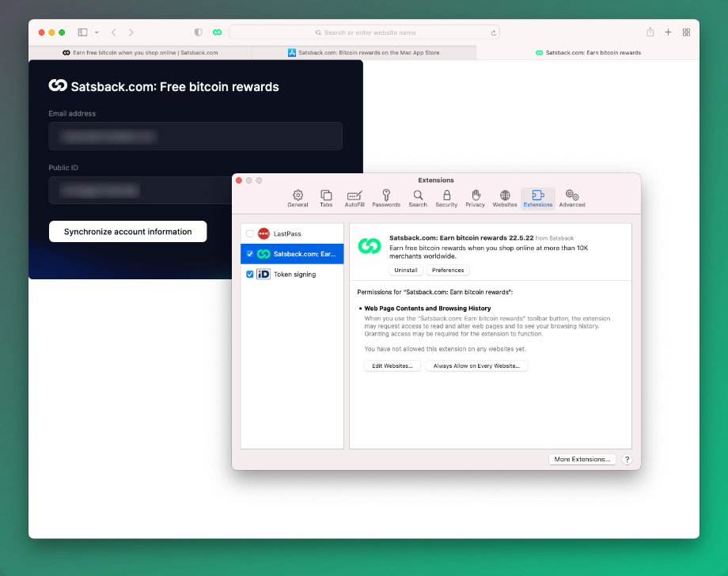Reload the page with the refresh icon

494,32
